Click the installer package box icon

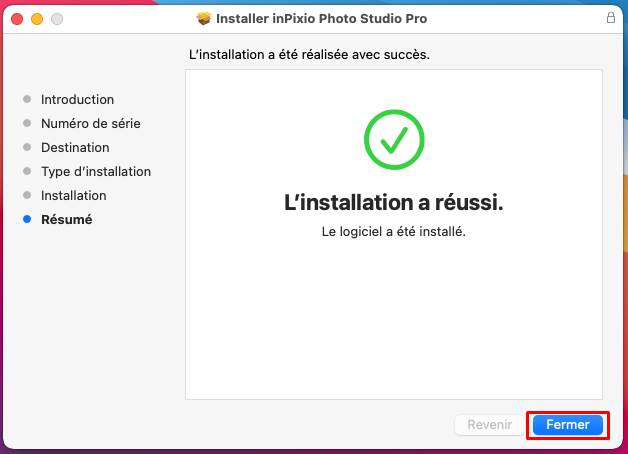click(x=204, y=18)
